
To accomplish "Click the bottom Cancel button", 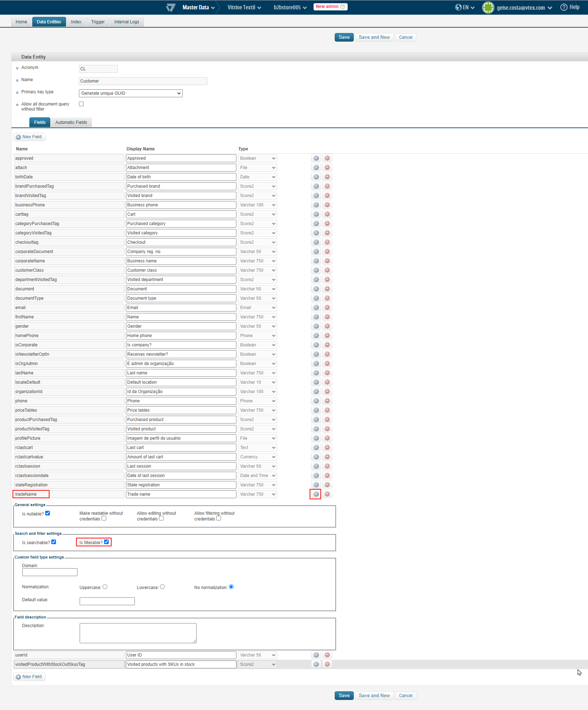I will [406, 696].
